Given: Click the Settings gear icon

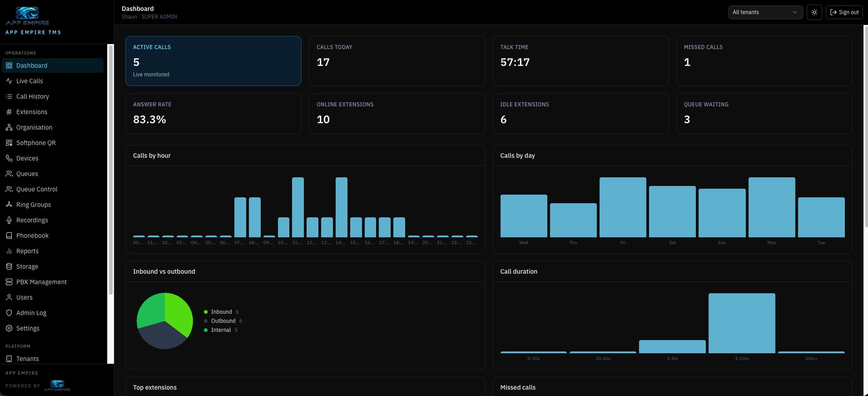Looking at the screenshot, I should coord(9,328).
